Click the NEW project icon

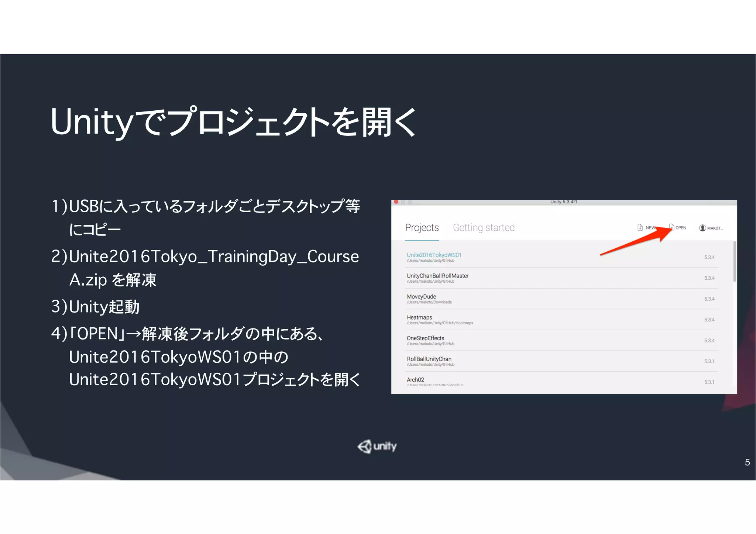[640, 228]
